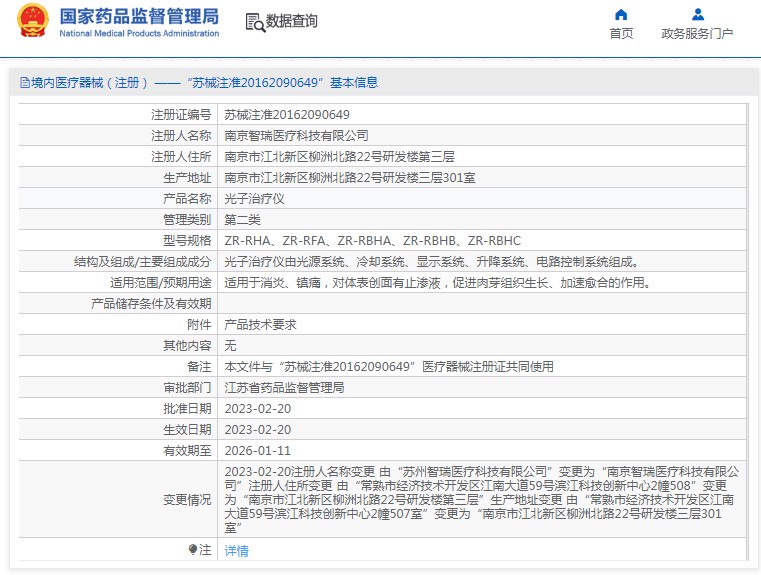Screen dimensions: 761x575
Task: Click the 生效日期 label
Action: pyautogui.click(x=187, y=429)
